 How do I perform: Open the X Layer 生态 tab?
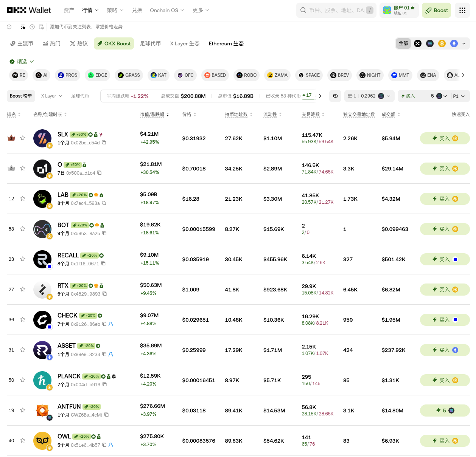pos(185,43)
